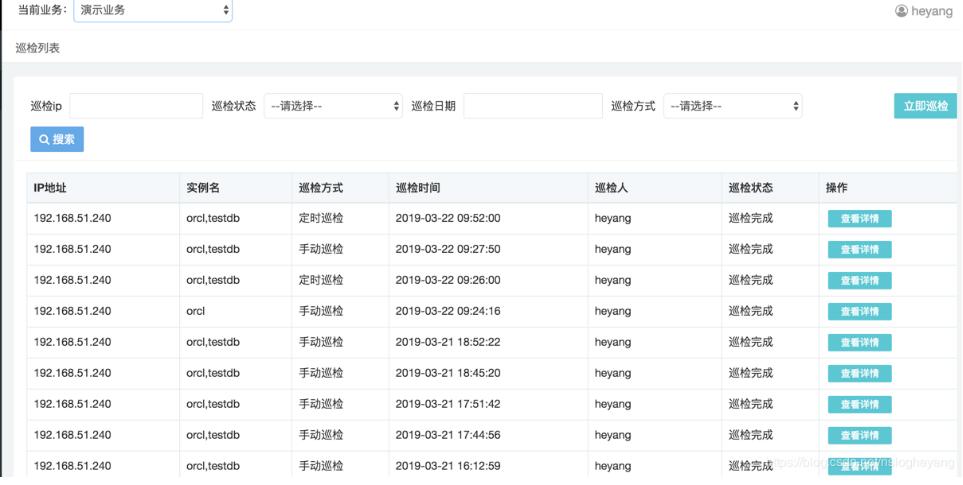The image size is (963, 485).
Task: Click the 巡检状态 column header
Action: (x=750, y=188)
